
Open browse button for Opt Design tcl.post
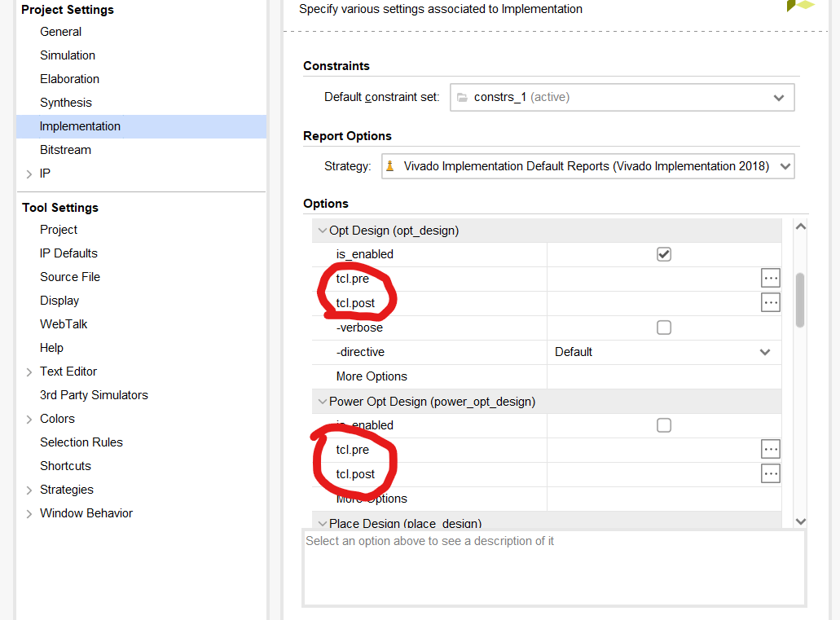[771, 303]
